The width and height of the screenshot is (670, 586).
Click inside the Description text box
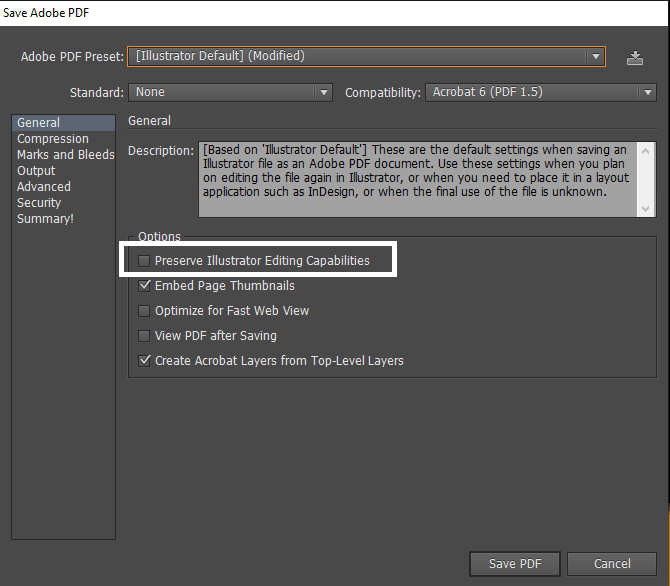[417, 180]
